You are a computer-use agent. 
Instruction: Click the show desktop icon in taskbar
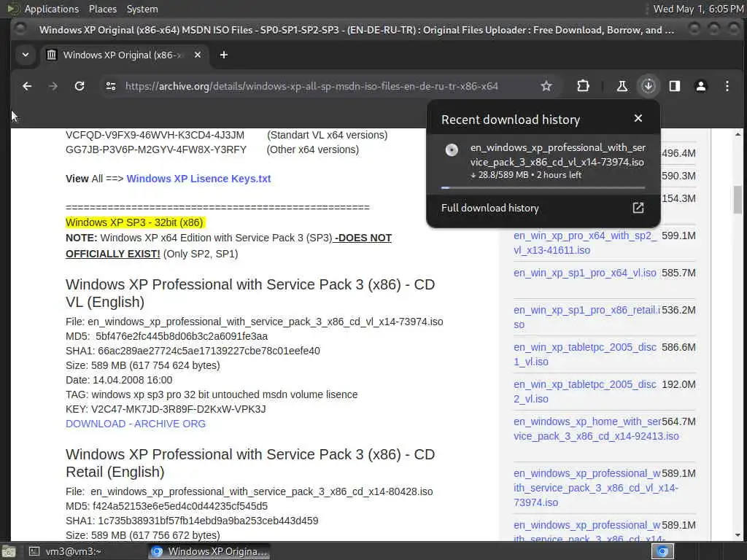(9, 552)
